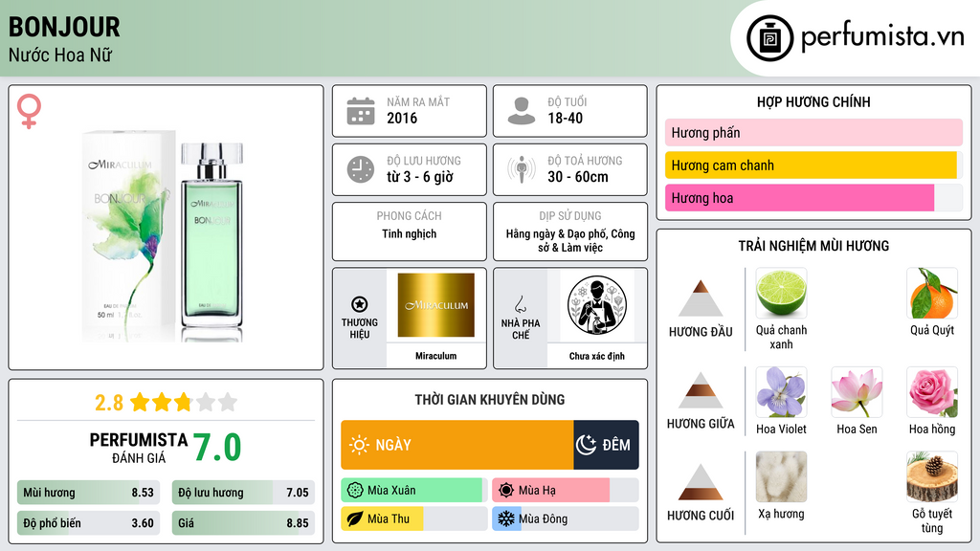Image resolution: width=980 pixels, height=551 pixels.
Task: Click the Hương cuối pyramid icon
Action: tap(701, 482)
